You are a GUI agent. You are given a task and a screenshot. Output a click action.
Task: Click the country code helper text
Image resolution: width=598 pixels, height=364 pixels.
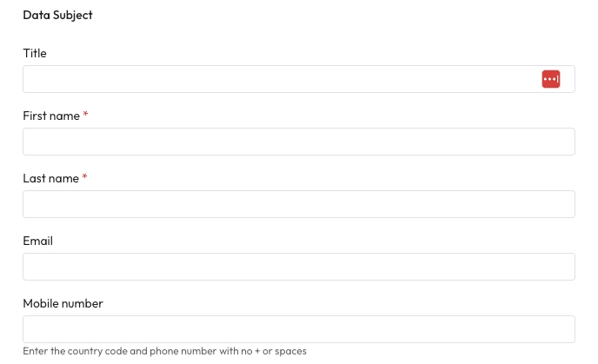pos(164,351)
